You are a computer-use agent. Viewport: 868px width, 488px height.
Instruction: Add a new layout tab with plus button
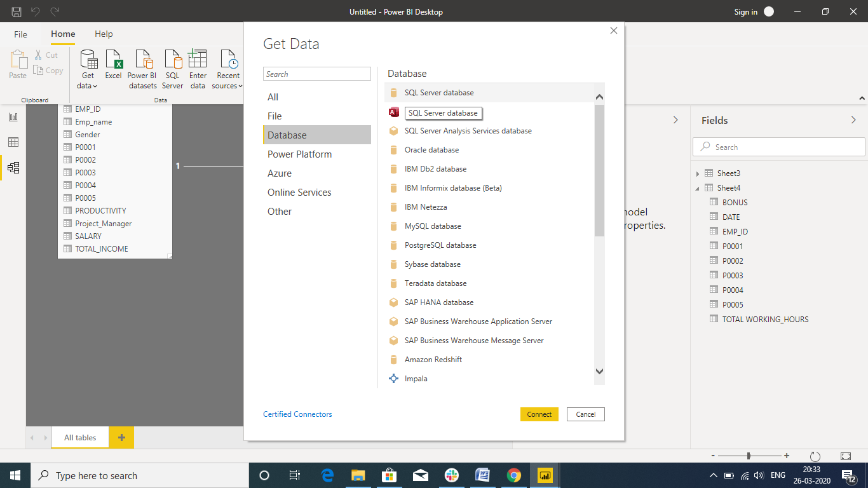pyautogui.click(x=121, y=437)
